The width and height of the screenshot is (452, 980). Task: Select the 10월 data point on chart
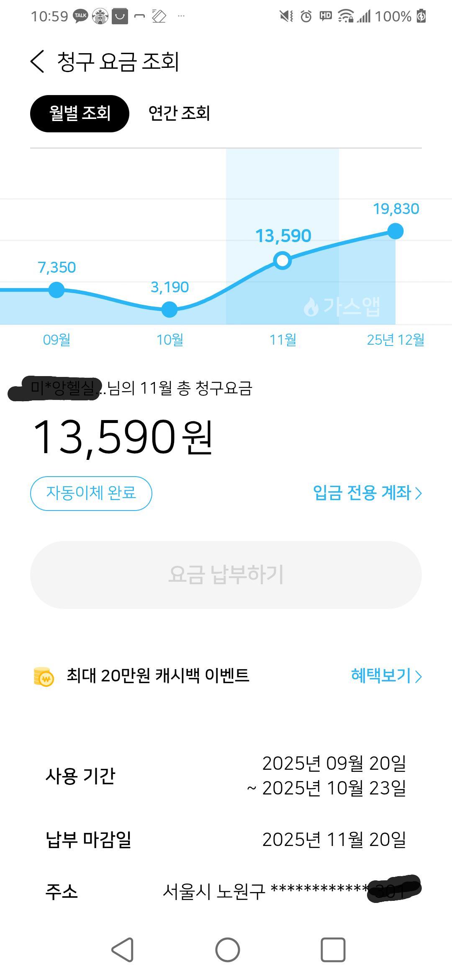click(169, 309)
